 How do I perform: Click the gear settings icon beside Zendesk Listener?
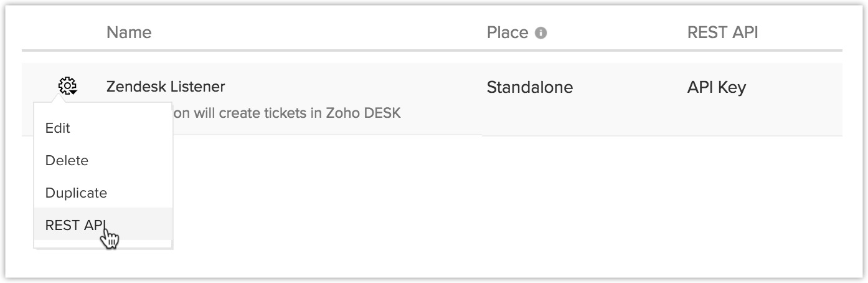tap(67, 85)
